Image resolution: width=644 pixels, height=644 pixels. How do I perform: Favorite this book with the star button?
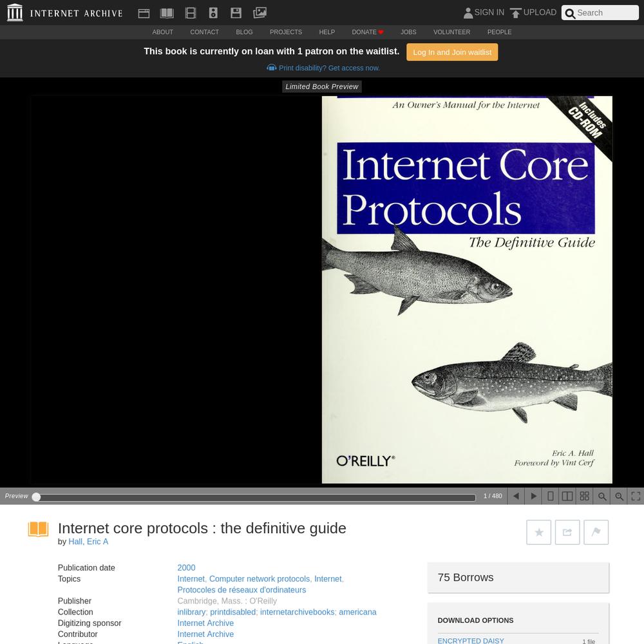[x=539, y=533]
